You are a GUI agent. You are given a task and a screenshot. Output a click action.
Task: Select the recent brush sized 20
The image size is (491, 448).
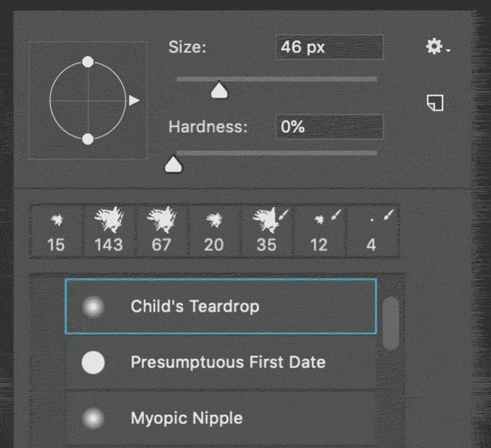tap(214, 231)
